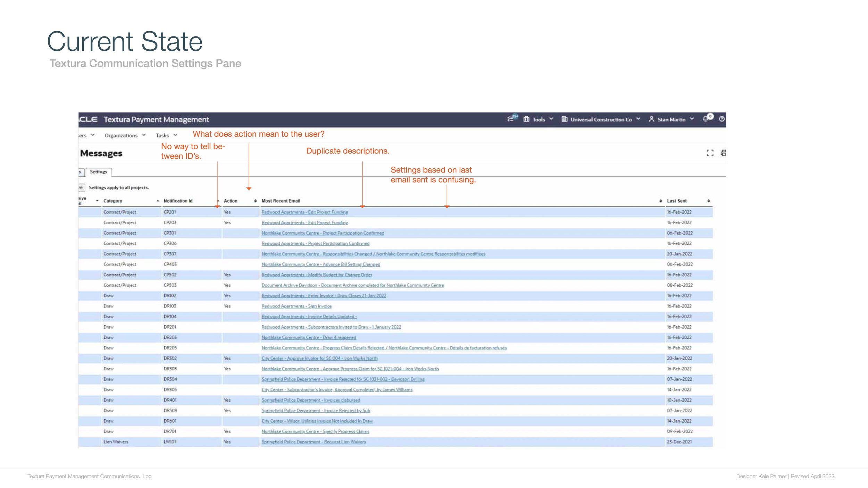Expand the Tools dropdown chevron
Image resolution: width=868 pixels, height=488 pixels.
coord(551,119)
